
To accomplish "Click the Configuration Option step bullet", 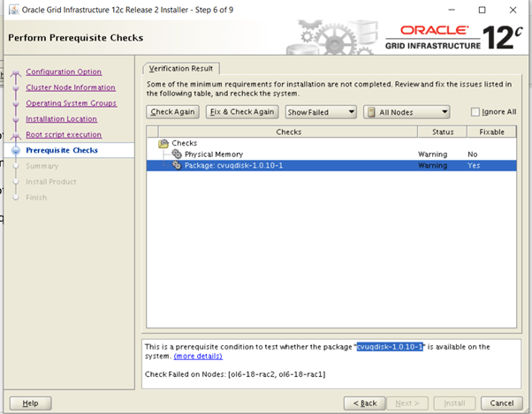I will (15, 72).
